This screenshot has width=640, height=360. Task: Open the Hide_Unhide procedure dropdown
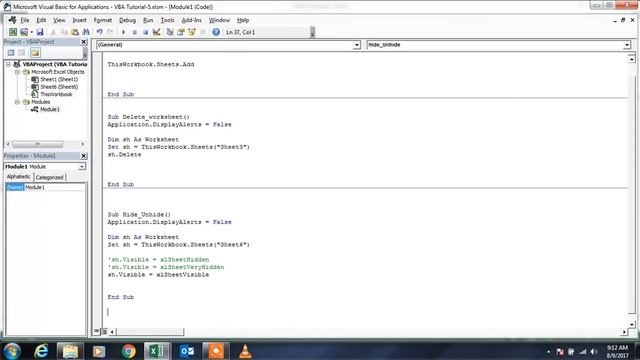click(x=627, y=45)
